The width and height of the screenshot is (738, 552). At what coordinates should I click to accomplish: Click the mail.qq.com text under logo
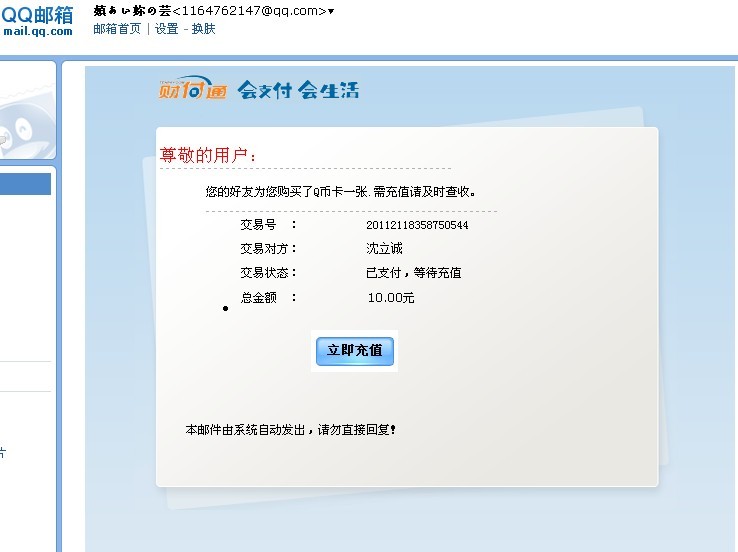(38, 32)
